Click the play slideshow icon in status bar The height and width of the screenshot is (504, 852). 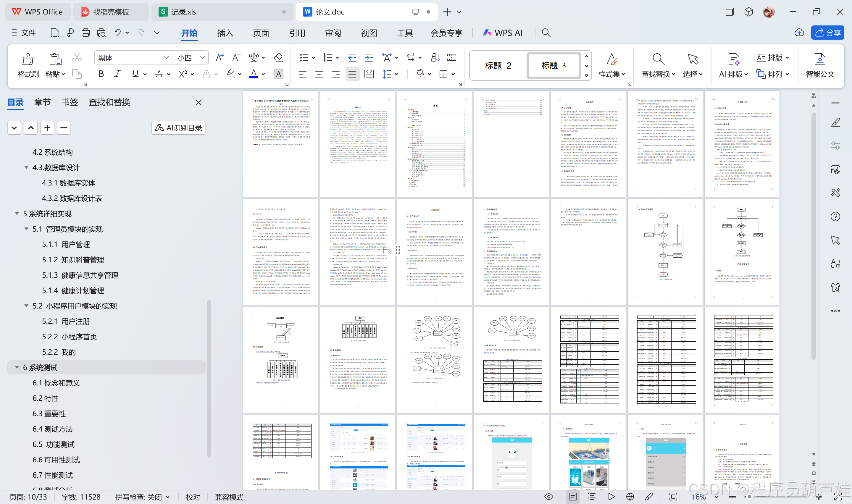pyautogui.click(x=611, y=497)
